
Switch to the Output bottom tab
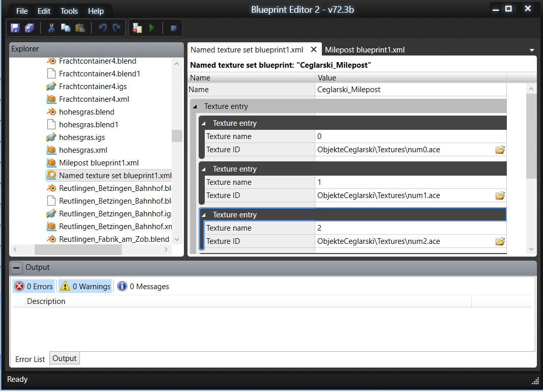click(64, 358)
